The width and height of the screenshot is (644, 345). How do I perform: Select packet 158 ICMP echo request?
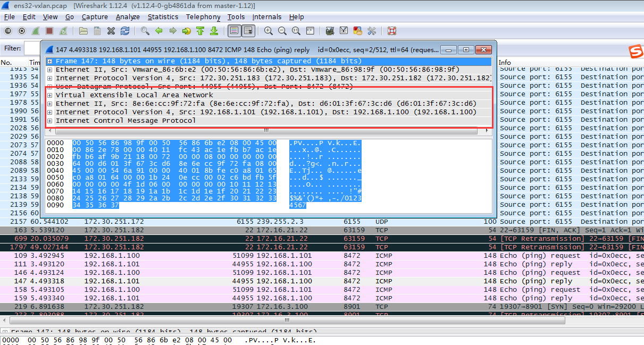(322, 290)
